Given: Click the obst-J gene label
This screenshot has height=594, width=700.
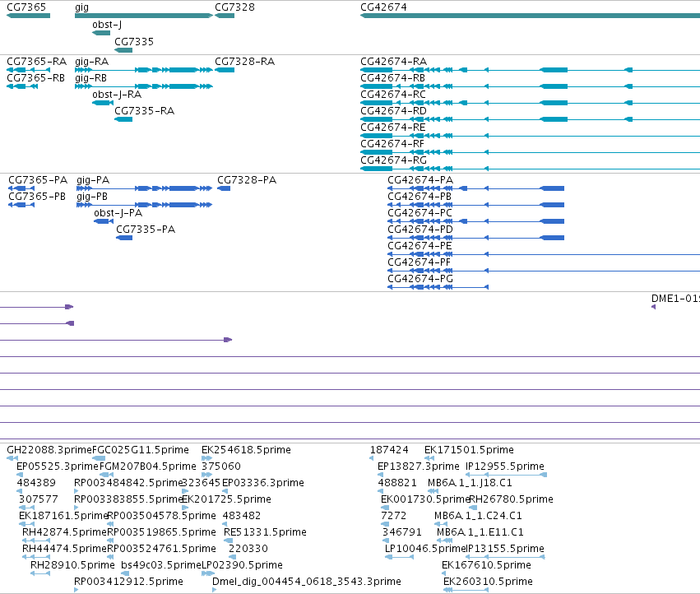Looking at the screenshot, I should coord(107,25).
